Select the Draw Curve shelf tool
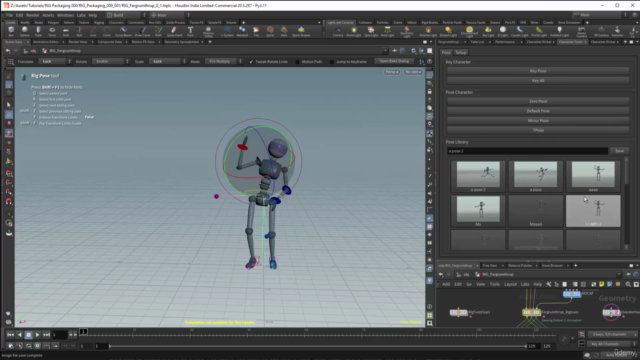 tap(142, 31)
